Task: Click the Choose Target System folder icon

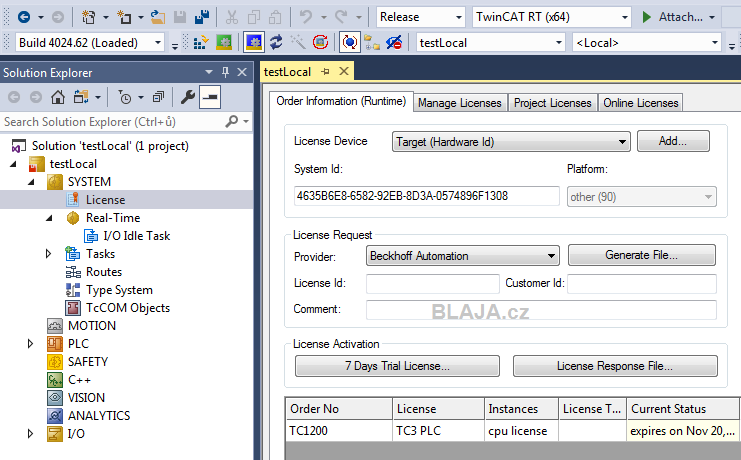Action: (372, 43)
